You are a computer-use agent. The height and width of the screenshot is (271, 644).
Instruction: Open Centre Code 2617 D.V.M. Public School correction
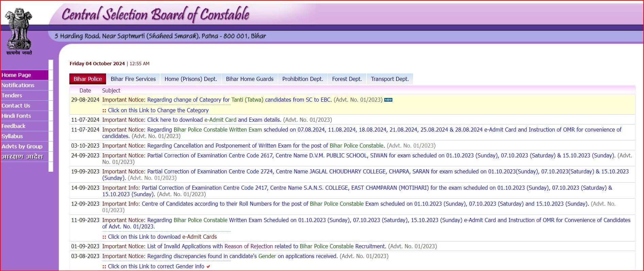[381, 155]
